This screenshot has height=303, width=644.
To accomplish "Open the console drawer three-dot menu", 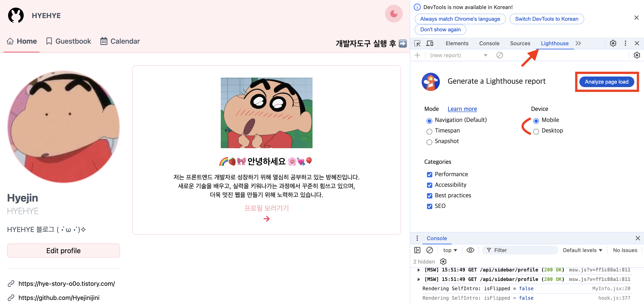I will 417,238.
